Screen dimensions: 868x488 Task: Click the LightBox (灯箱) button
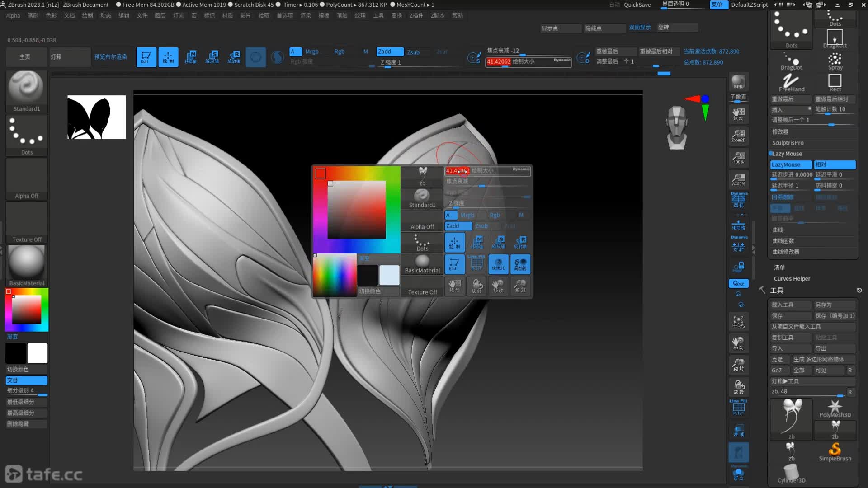coord(70,57)
